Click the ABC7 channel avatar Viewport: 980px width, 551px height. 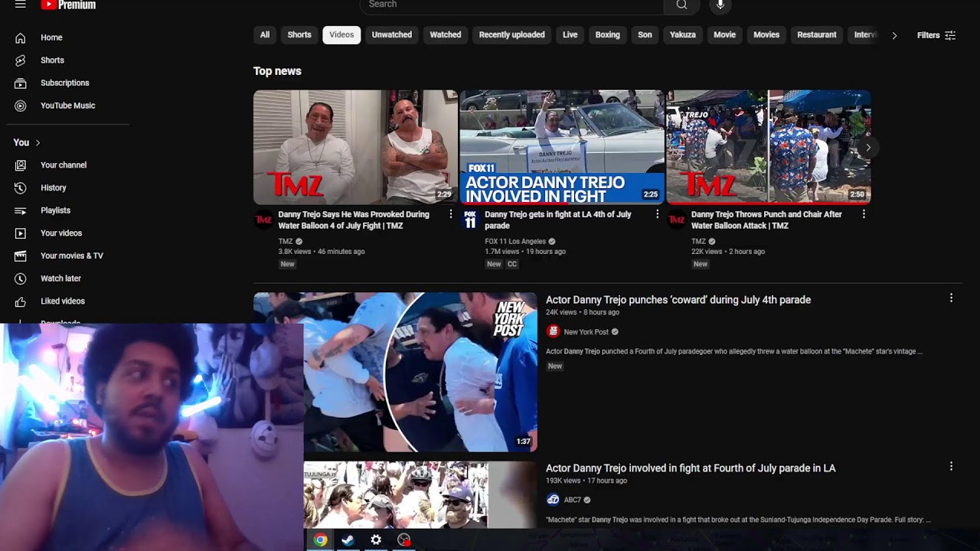[x=553, y=500]
